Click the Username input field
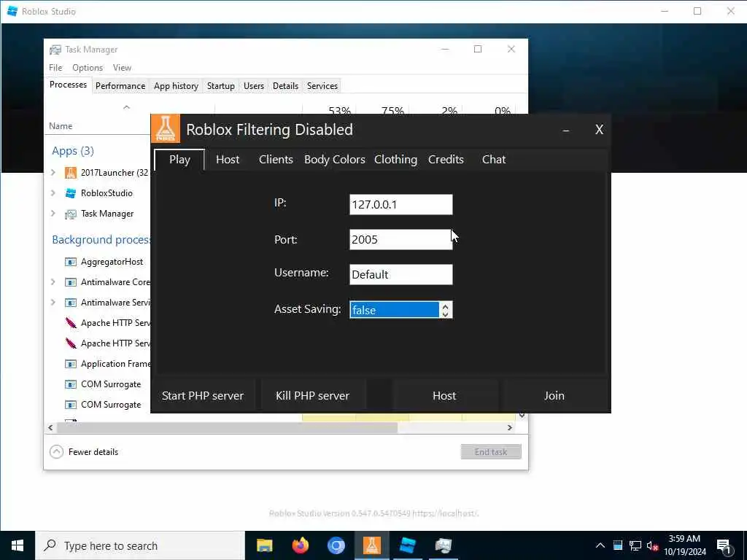Viewport: 747px width, 560px height. (400, 275)
